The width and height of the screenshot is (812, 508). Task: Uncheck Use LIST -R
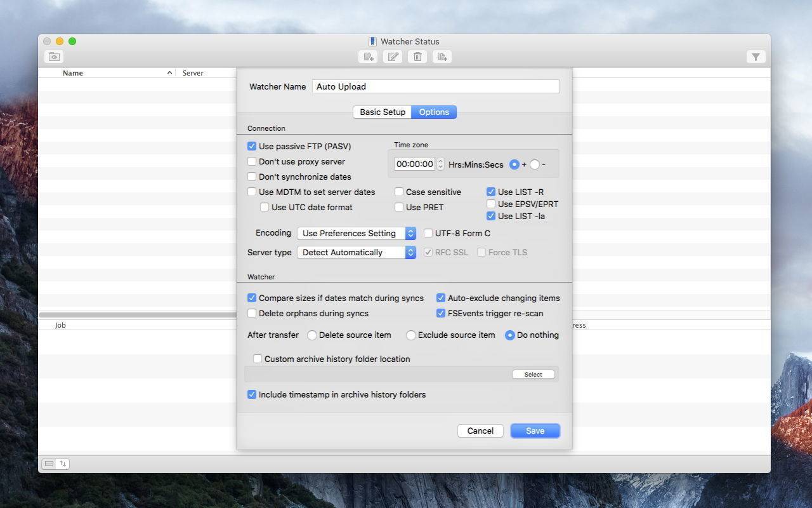tap(491, 192)
